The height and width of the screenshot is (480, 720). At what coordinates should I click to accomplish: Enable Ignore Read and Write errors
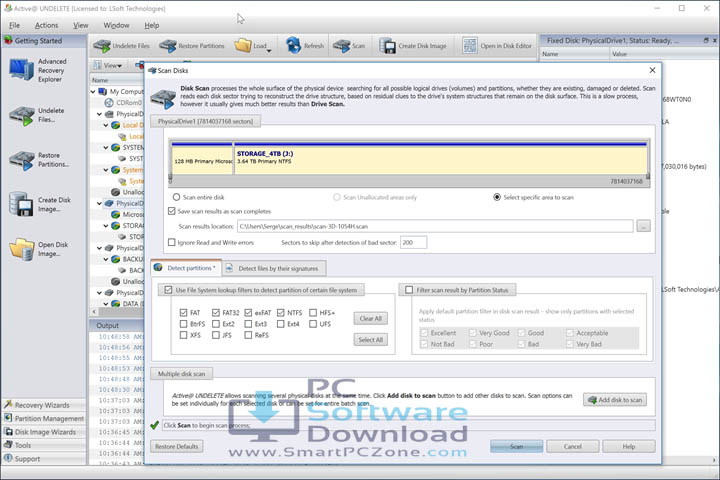tap(172, 242)
